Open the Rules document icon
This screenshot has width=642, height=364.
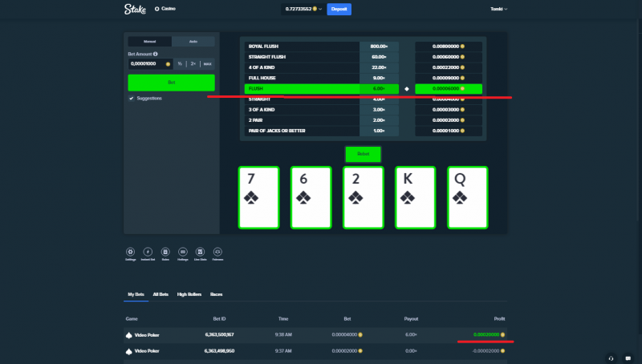point(165,252)
